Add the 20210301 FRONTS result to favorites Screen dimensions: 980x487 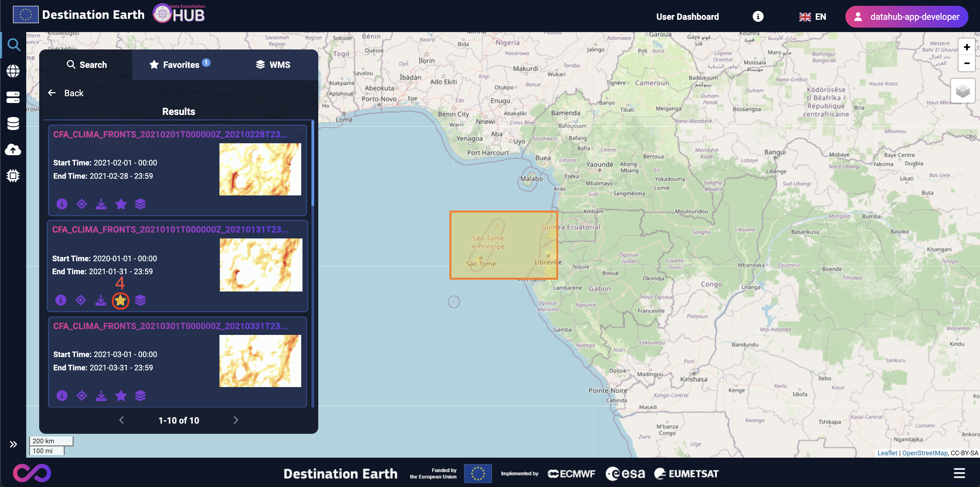pos(121,396)
